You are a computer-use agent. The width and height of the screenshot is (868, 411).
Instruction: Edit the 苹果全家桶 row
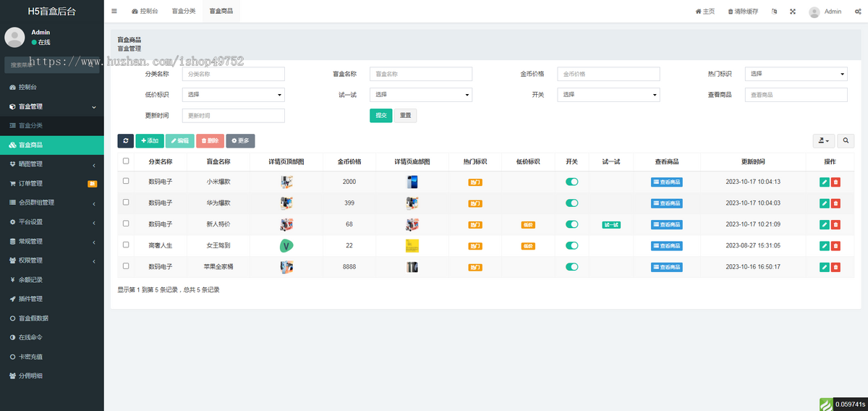pos(824,267)
